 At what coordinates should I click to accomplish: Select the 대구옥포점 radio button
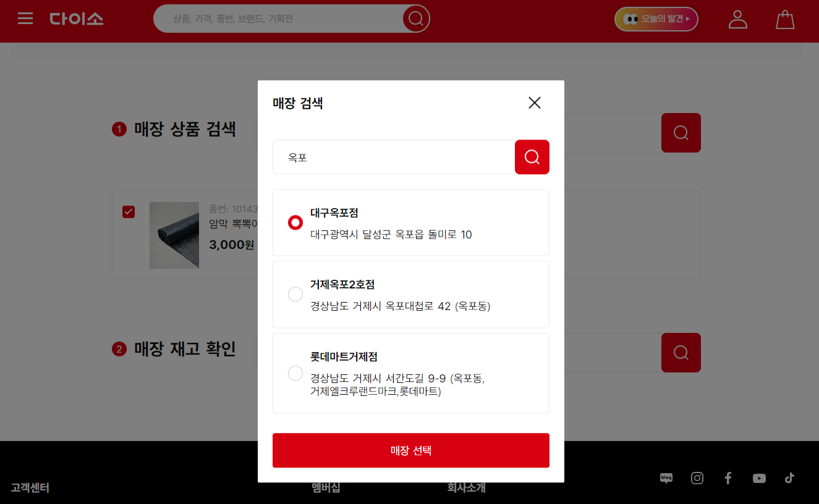point(295,222)
